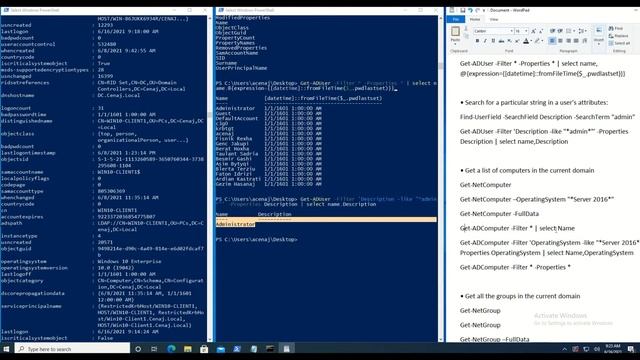Viewport: 640px width, 360px height.
Task: Click the bullet list icon in WordPad
Action: (568, 31)
